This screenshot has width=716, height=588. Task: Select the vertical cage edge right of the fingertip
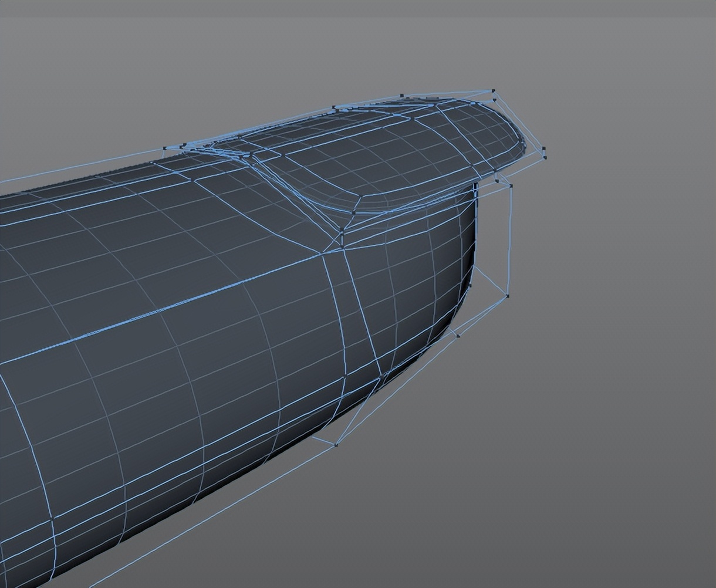tap(509, 241)
